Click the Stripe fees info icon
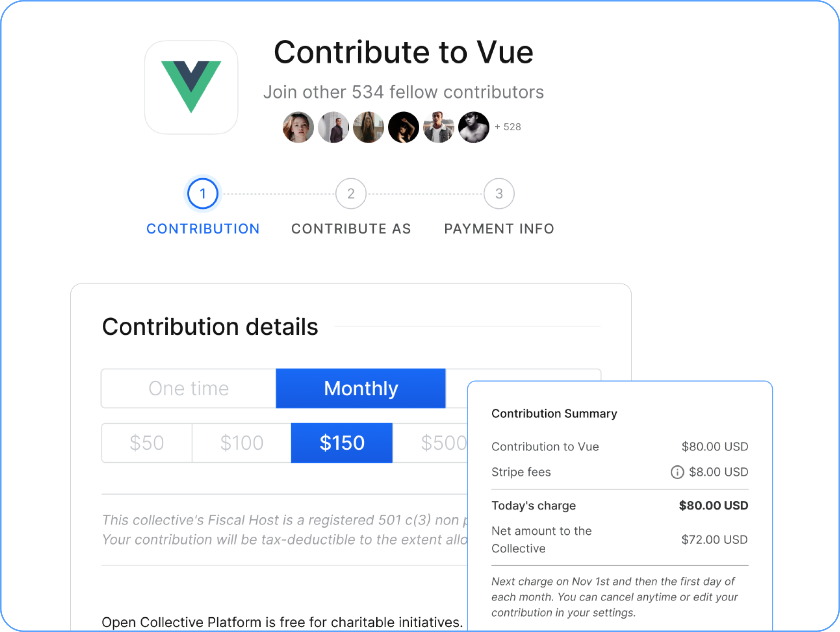 (677, 472)
